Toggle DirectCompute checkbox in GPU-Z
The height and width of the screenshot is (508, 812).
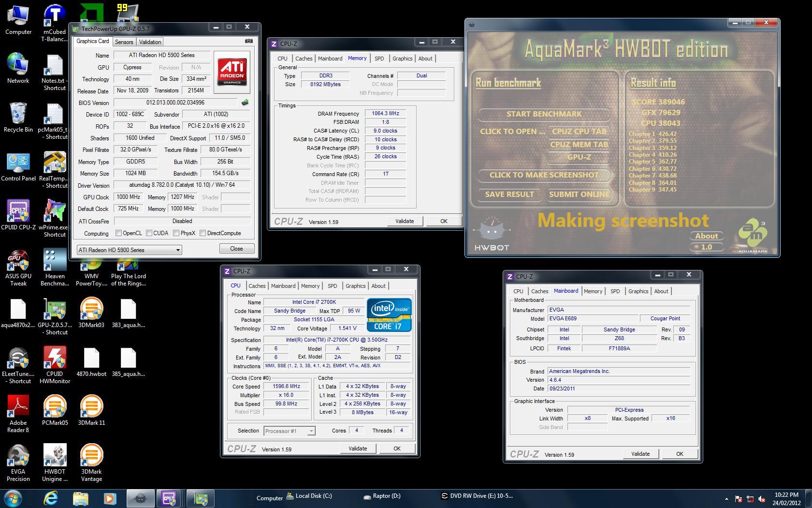click(203, 233)
